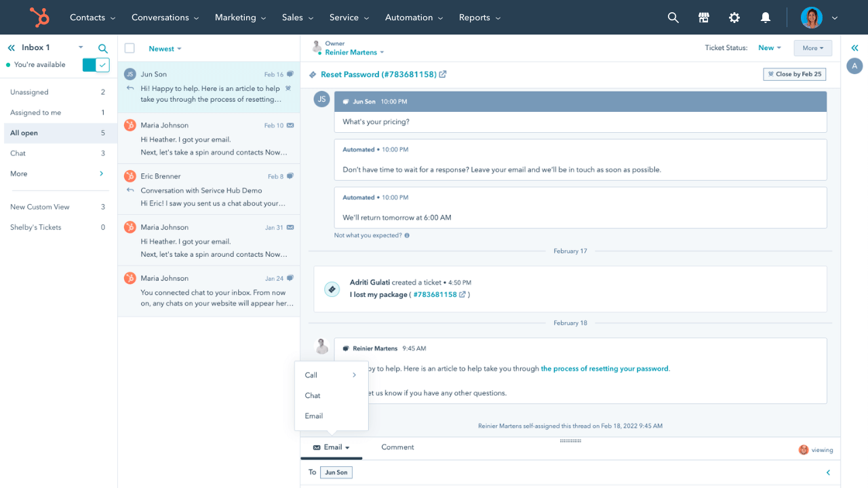Open the Email channel dropdown in the composer

332,447
